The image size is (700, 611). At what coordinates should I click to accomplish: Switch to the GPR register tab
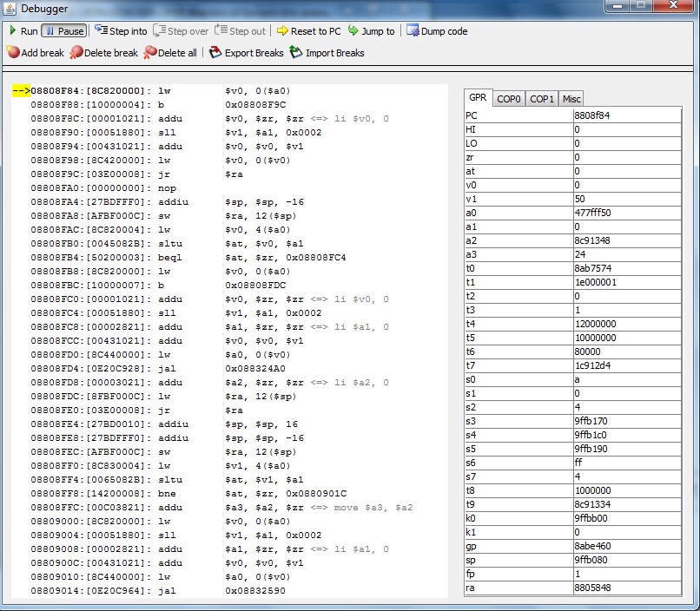pyautogui.click(x=478, y=99)
